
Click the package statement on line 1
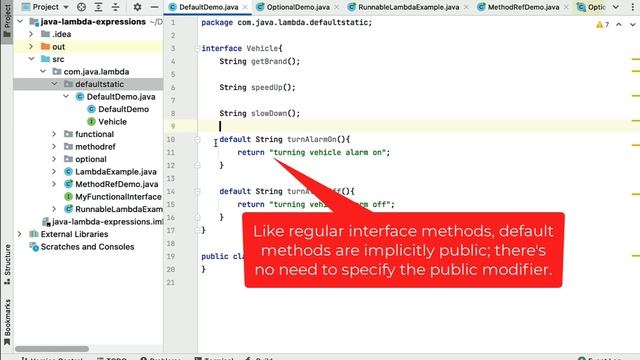(x=287, y=22)
